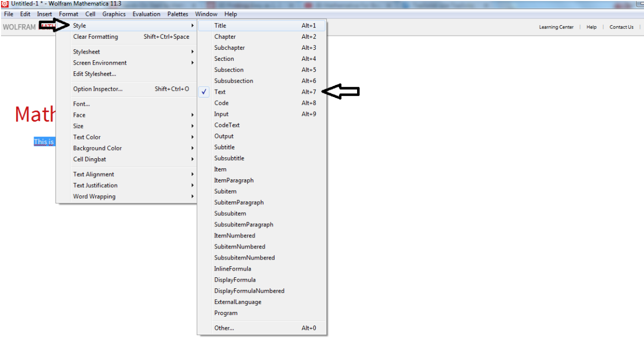644x346 pixels.
Task: Apply the Subitem style
Action: point(262,191)
